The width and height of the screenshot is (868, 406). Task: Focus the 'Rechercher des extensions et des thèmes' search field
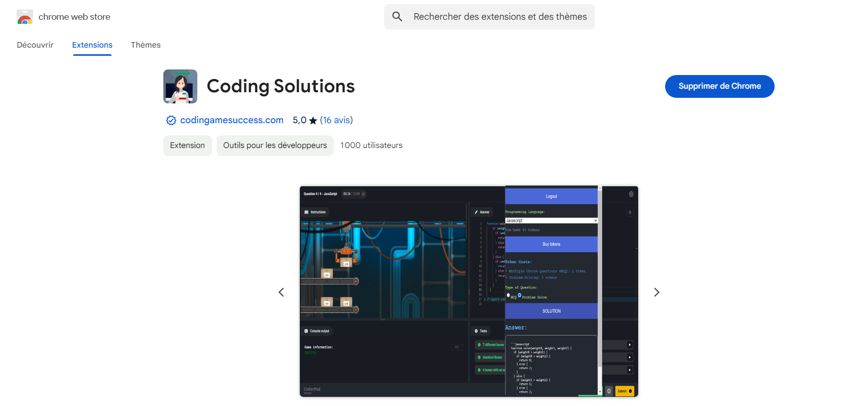pos(489,17)
